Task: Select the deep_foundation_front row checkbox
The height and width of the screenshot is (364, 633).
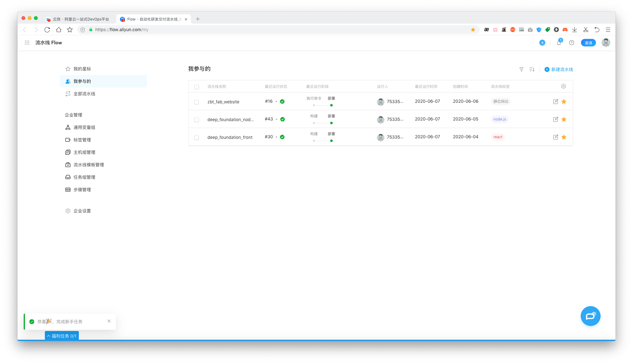Action: (x=197, y=138)
